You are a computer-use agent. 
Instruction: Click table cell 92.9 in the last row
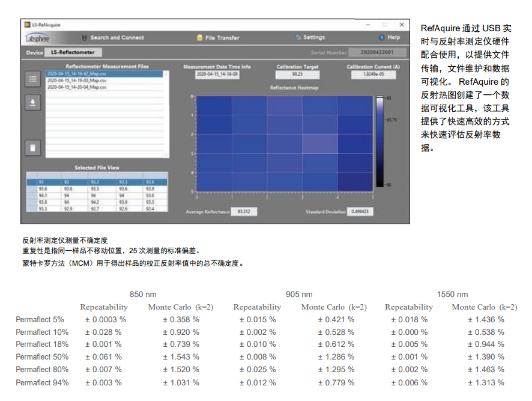[69, 209]
